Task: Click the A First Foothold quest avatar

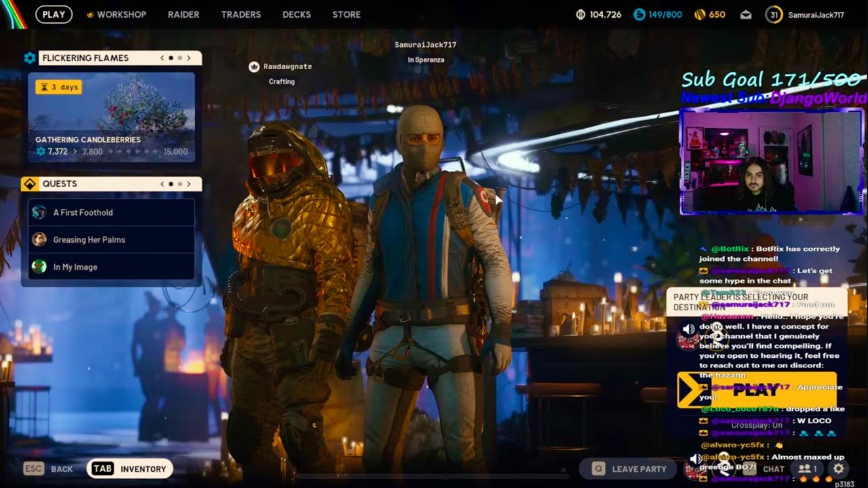Action: pos(39,212)
